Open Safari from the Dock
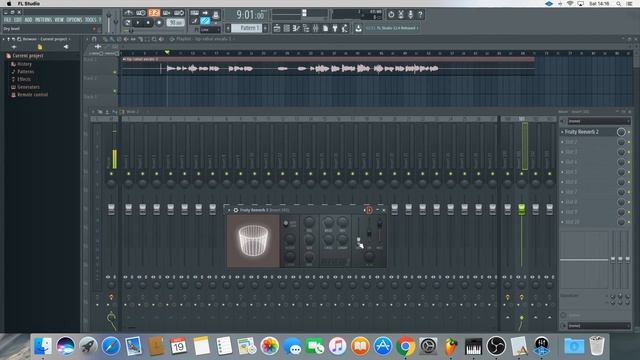The height and width of the screenshot is (360, 640). tap(111, 346)
